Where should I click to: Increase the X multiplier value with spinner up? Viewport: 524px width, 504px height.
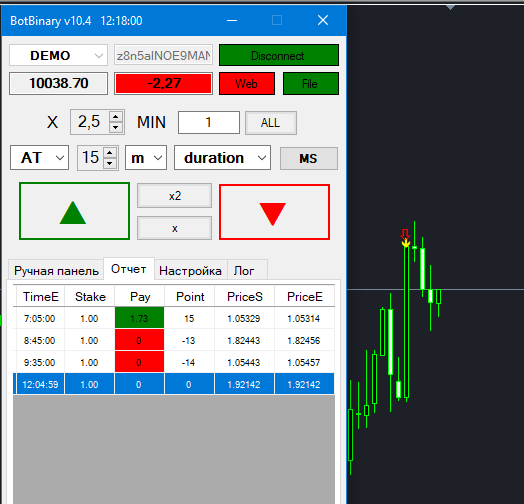[116, 117]
